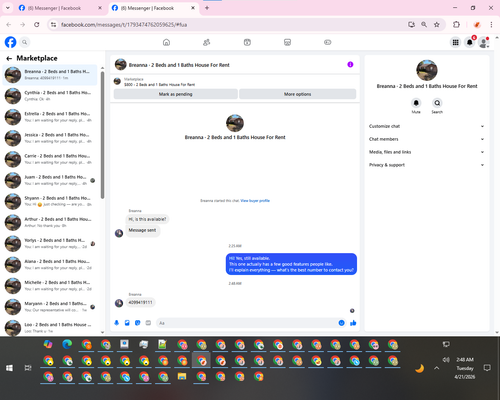Image resolution: width=500 pixels, height=400 pixels.
Task: Click the Facebook search magnifier icon
Action: (x=24, y=42)
